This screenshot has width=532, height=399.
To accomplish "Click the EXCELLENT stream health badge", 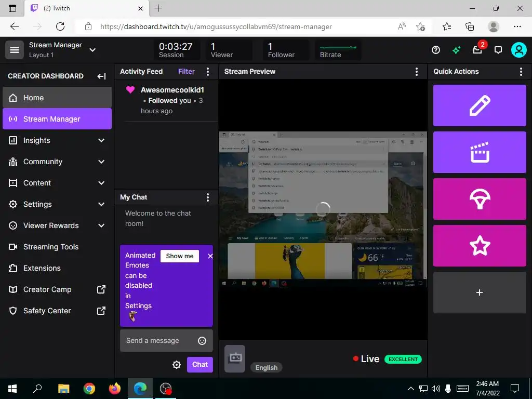I will coord(403,359).
